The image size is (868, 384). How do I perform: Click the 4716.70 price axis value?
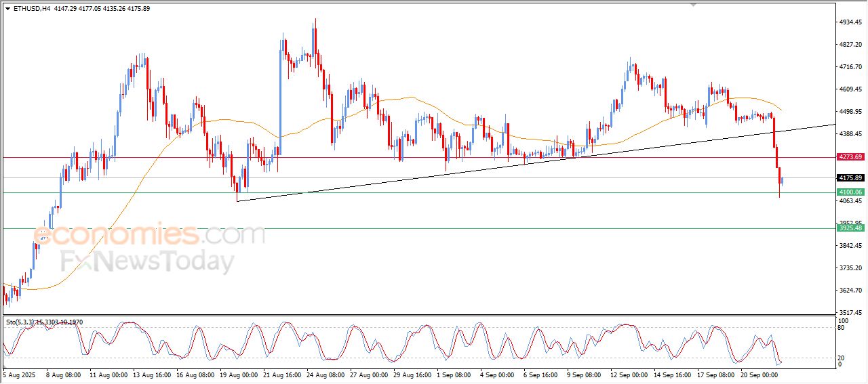[x=850, y=67]
